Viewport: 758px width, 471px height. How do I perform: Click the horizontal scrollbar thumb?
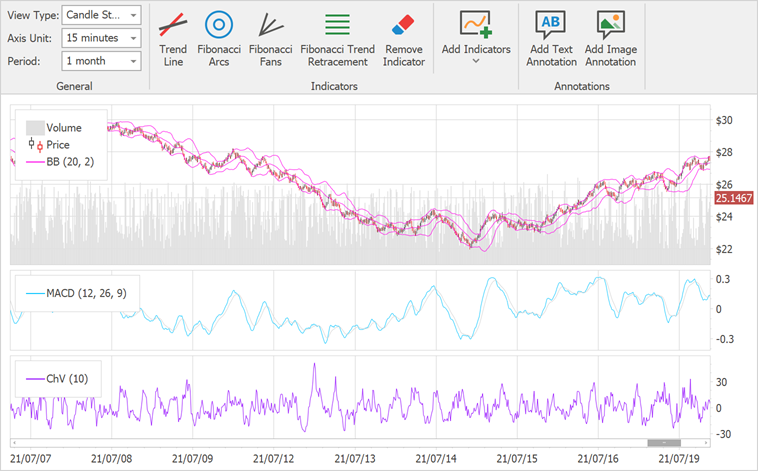coord(664,442)
